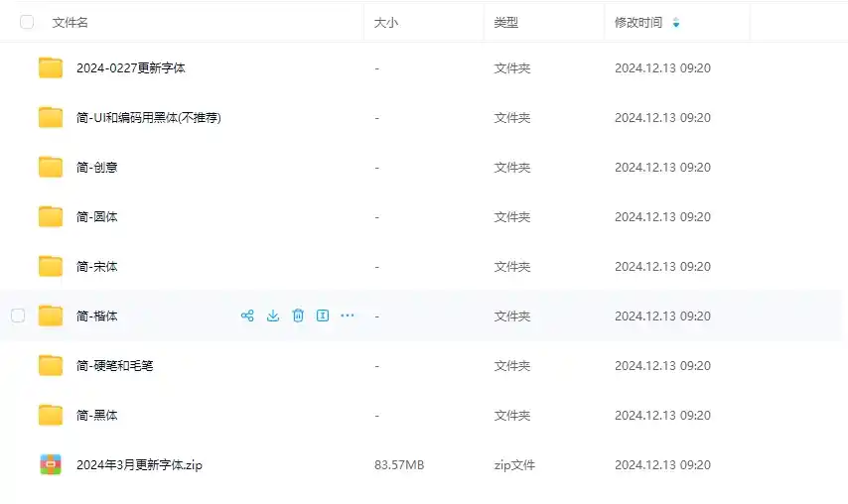848x504 pixels.
Task: Open the 简-创意 folder
Action: pyautogui.click(x=97, y=167)
